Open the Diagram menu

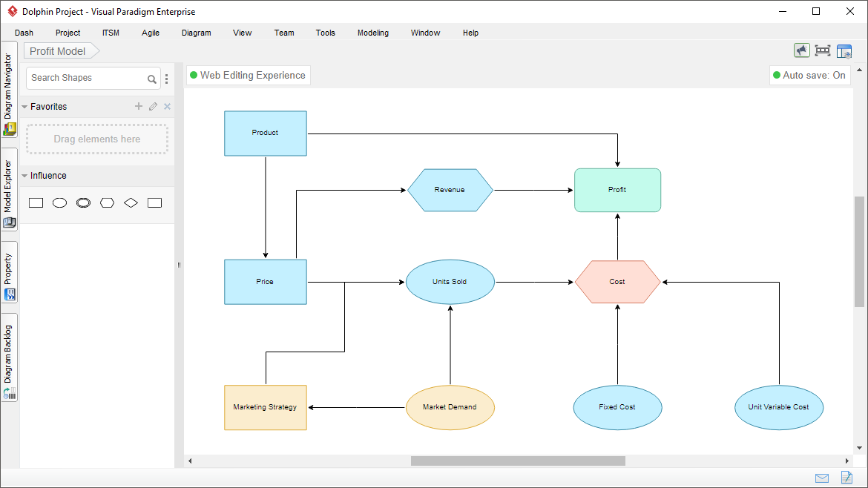197,33
